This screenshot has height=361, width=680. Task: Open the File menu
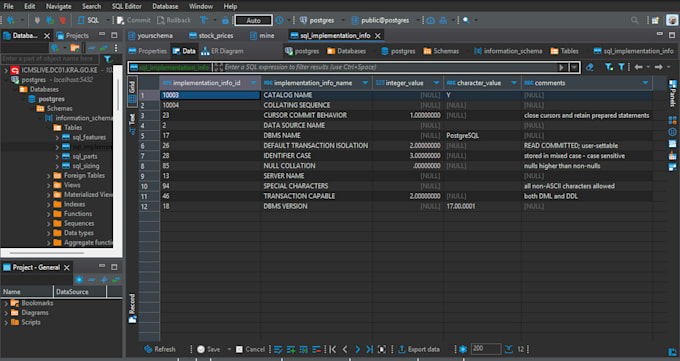pyautogui.click(x=8, y=6)
